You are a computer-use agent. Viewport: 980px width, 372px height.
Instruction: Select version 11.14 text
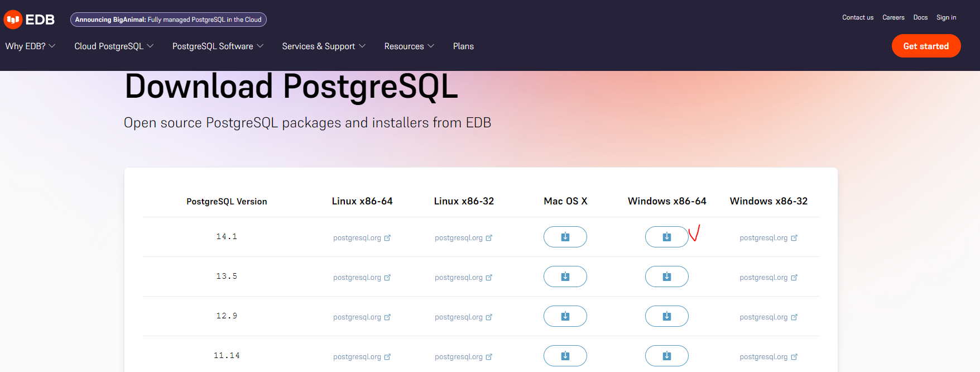click(227, 356)
